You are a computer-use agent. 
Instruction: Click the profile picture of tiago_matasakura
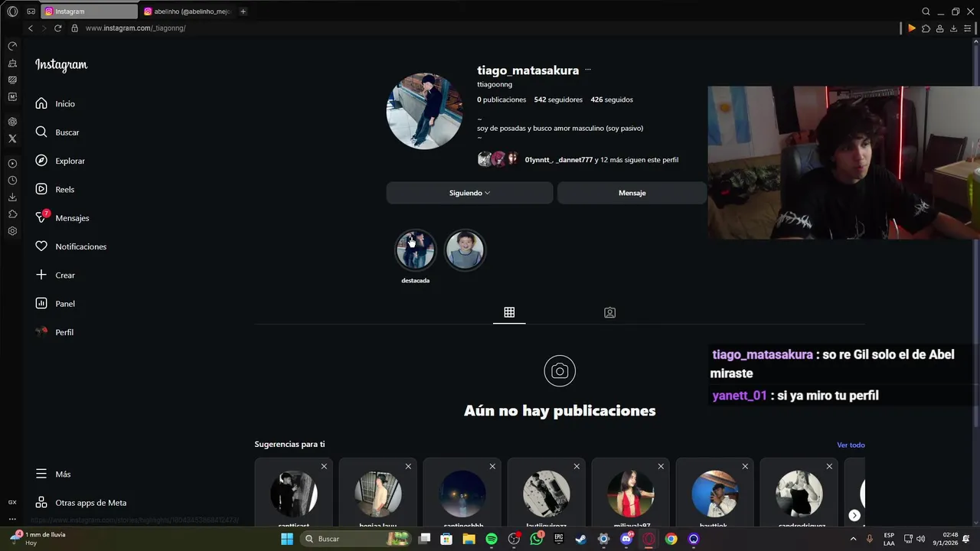pyautogui.click(x=424, y=111)
